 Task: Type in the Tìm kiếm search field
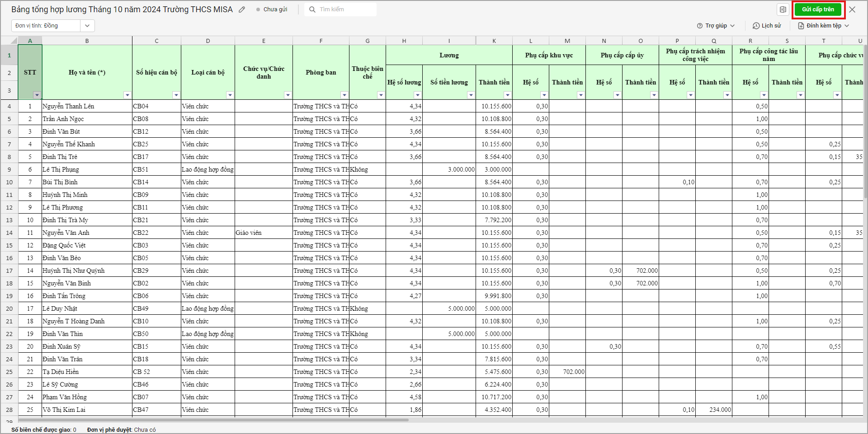346,9
